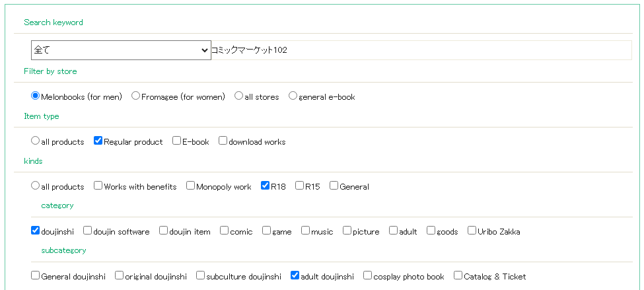Viewport: 644px width, 290px height.
Task: Enable the E-book item type checkbox
Action: pyautogui.click(x=176, y=141)
